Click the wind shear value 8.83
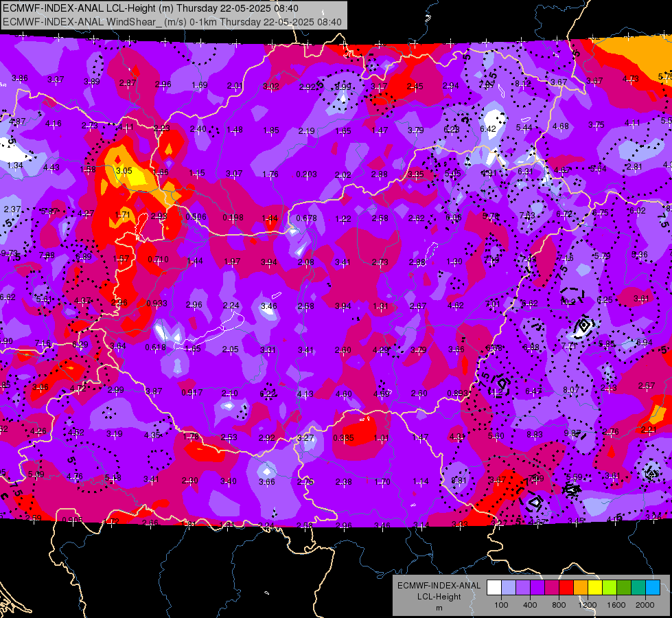672x618 pixels. click(535, 435)
